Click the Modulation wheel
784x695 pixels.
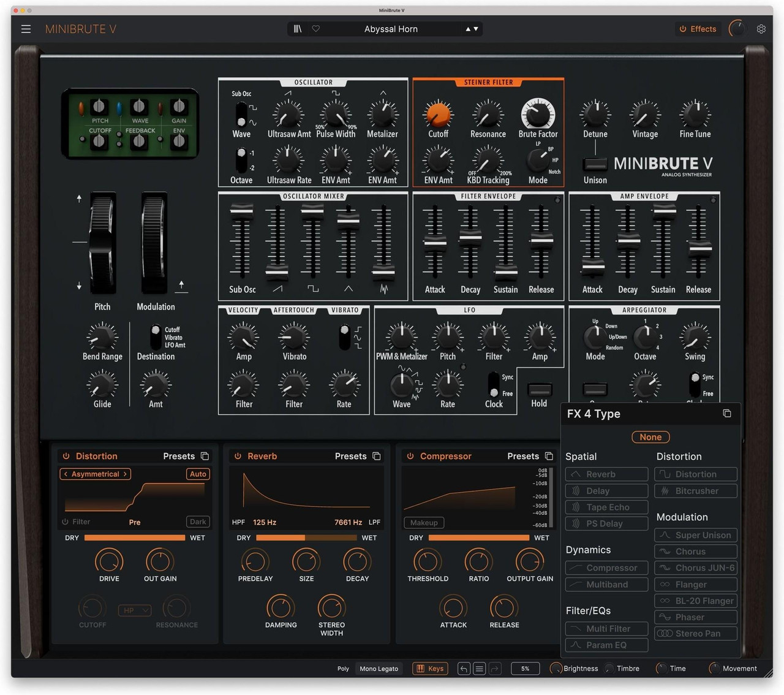pos(154,243)
